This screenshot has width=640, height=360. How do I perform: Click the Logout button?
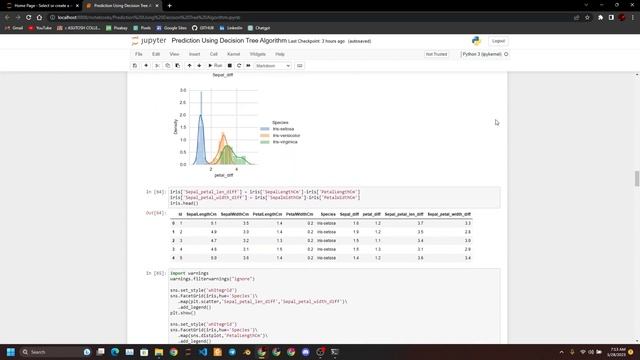point(498,41)
